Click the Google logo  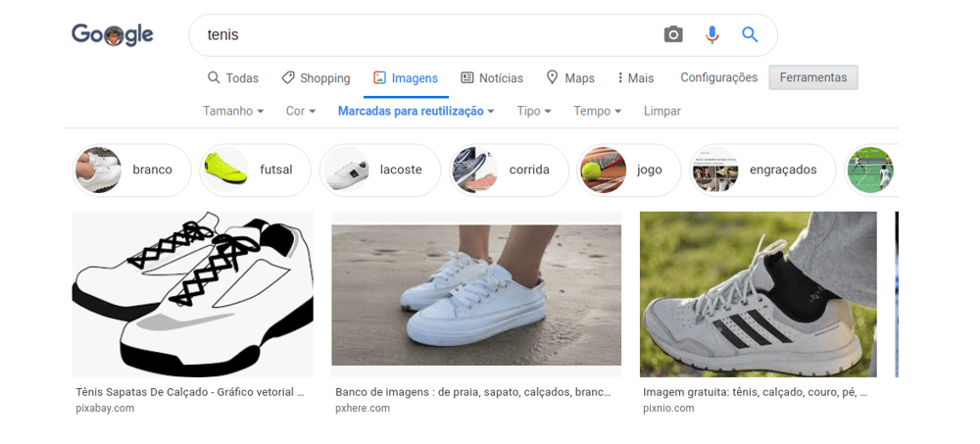[x=113, y=35]
